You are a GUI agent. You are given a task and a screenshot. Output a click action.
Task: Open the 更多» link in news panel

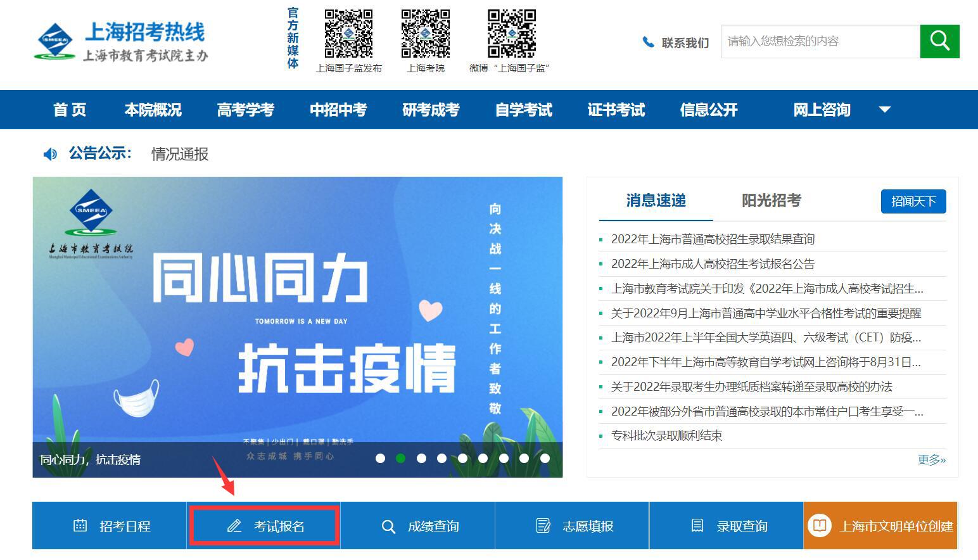(x=931, y=460)
